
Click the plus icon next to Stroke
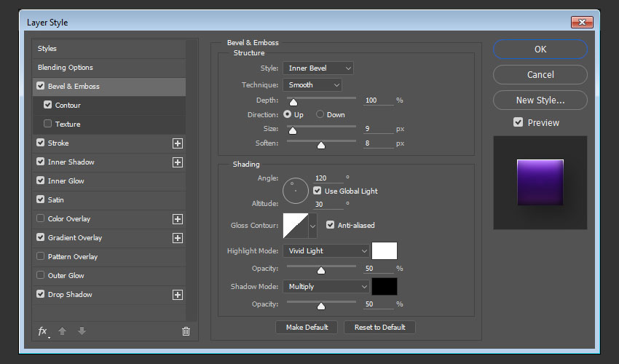point(177,143)
